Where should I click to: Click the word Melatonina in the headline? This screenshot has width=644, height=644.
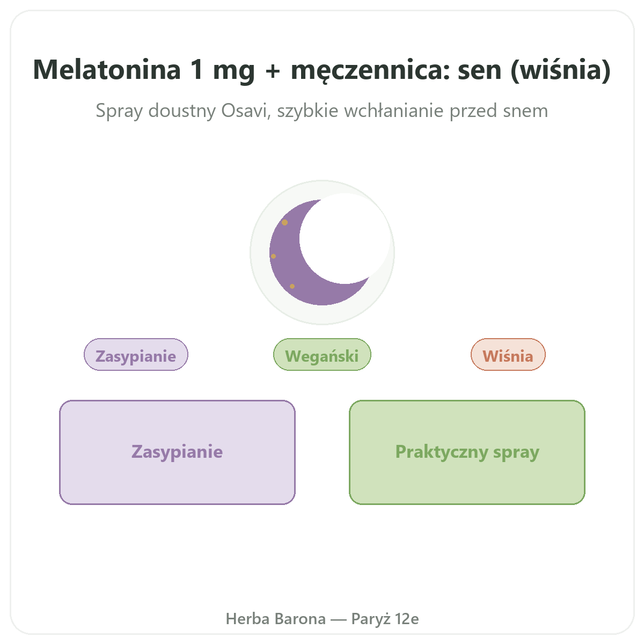pyautogui.click(x=107, y=70)
